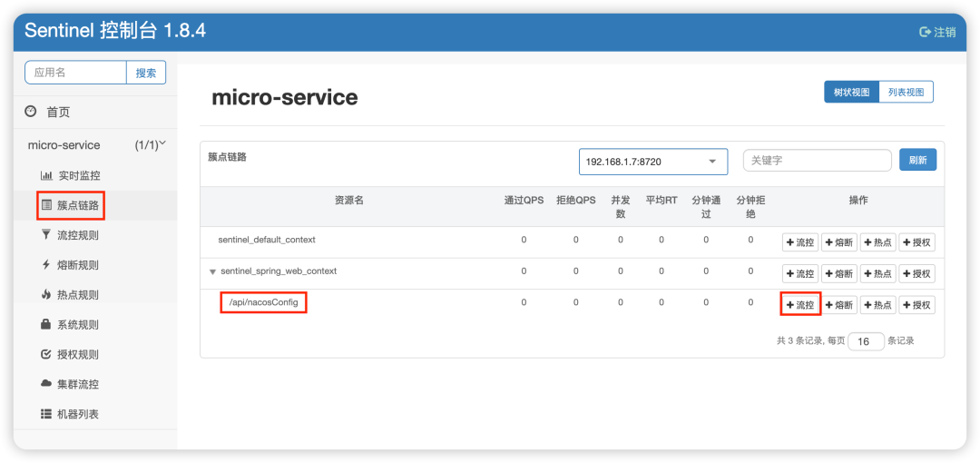980x463 pixels.
Task: Add 授权 for sentinel_spring_web_context
Action: (916, 273)
